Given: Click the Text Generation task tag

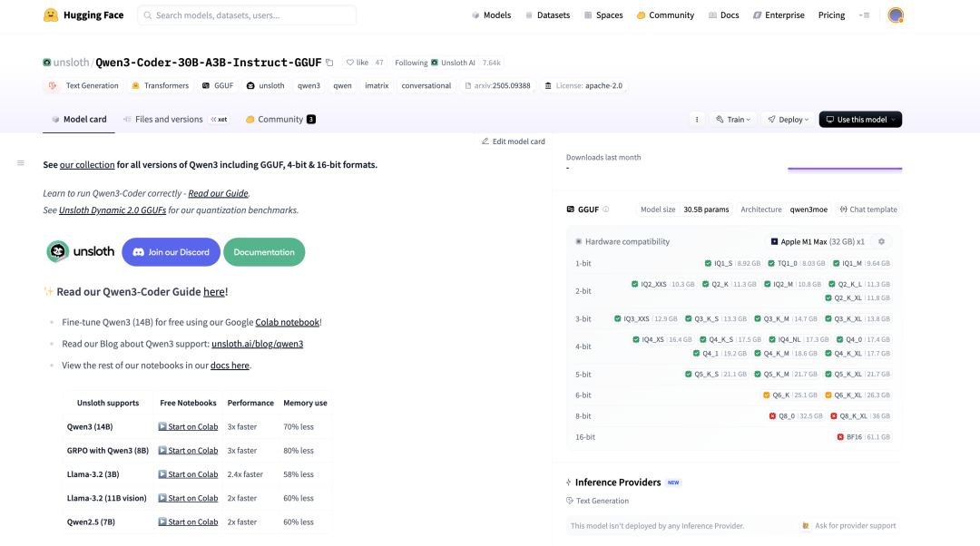Looking at the screenshot, I should [83, 85].
